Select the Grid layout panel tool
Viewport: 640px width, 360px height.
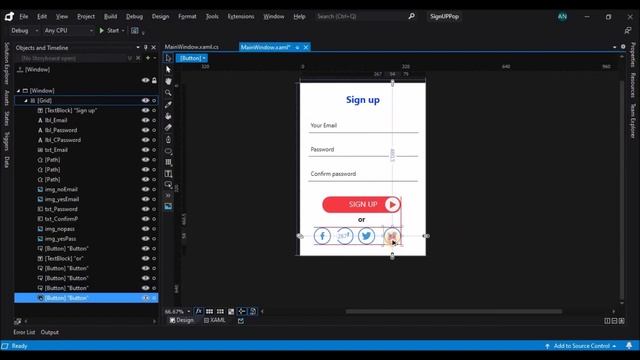168,162
